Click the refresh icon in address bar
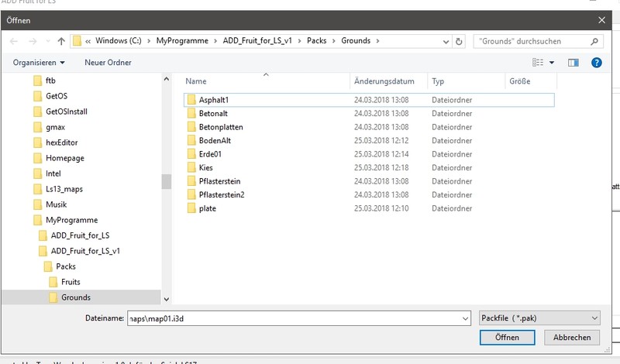620x364 pixels. tap(460, 41)
